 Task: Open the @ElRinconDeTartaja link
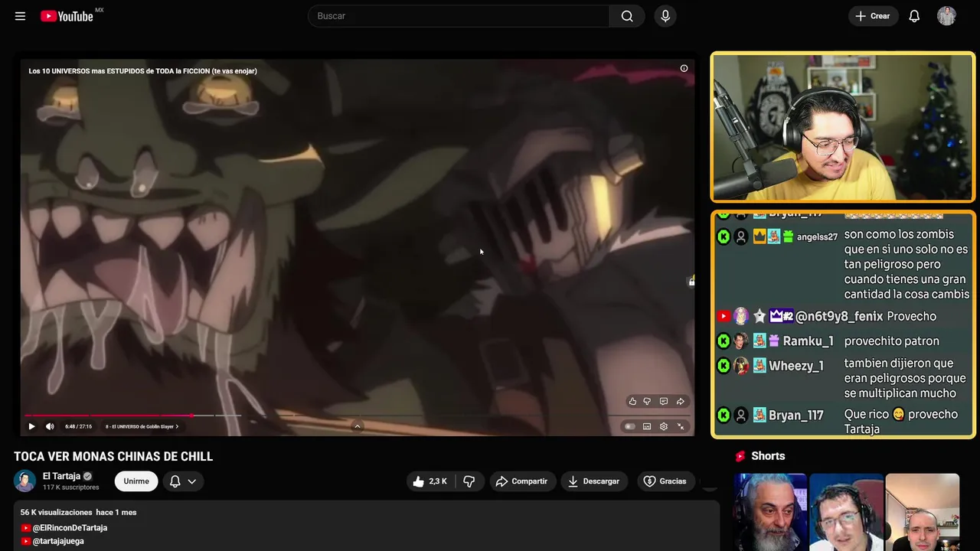coord(70,528)
